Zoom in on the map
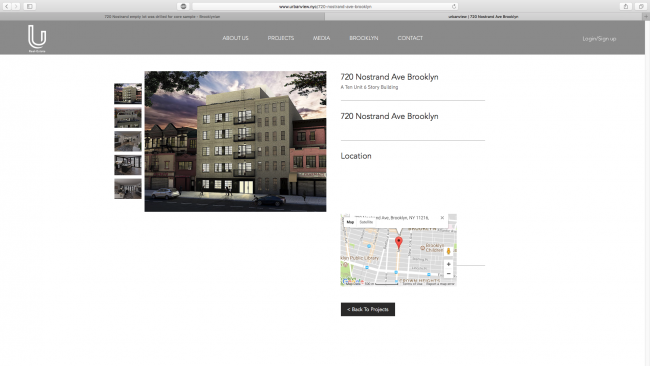The height and width of the screenshot is (366, 650). (449, 264)
